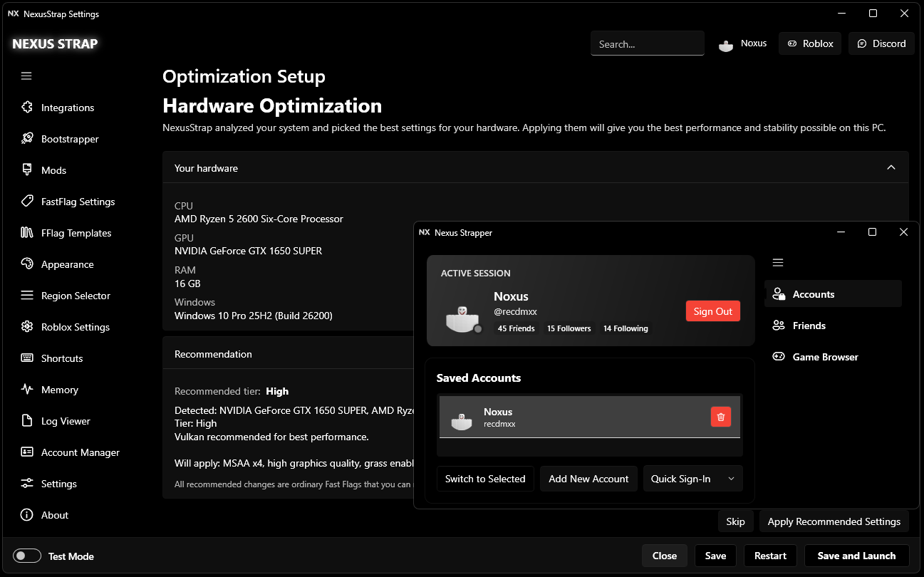Click the 14 Following badge
The width and height of the screenshot is (924, 577).
[x=625, y=328]
